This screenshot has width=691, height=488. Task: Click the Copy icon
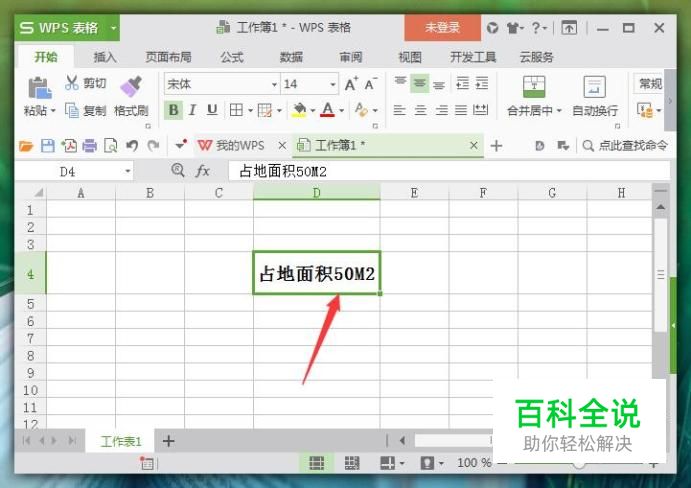pyautogui.click(x=72, y=110)
